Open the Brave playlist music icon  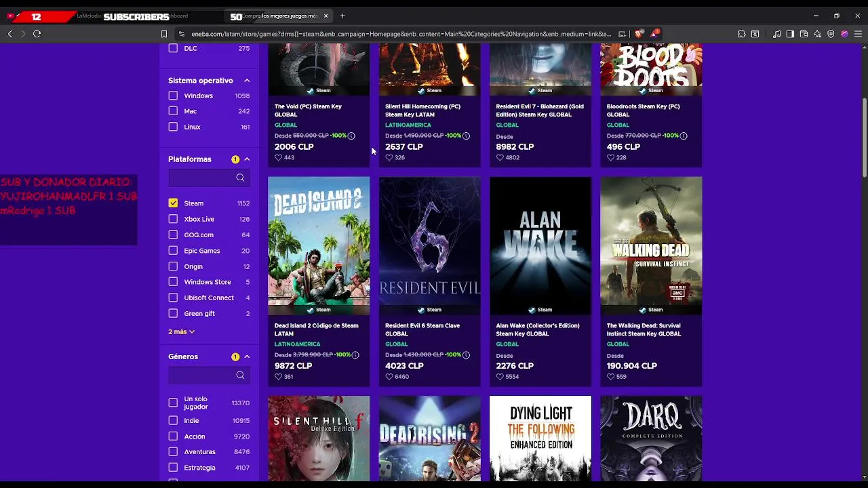[x=776, y=34]
